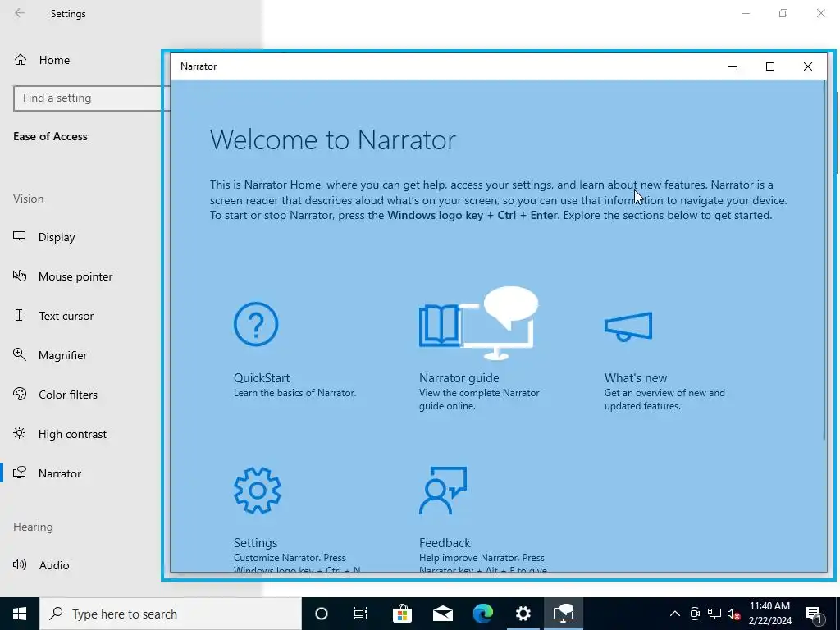The height and width of the screenshot is (630, 840).
Task: Click the Narrator window vertical scrollbar
Action: pyautogui.click(x=824, y=260)
